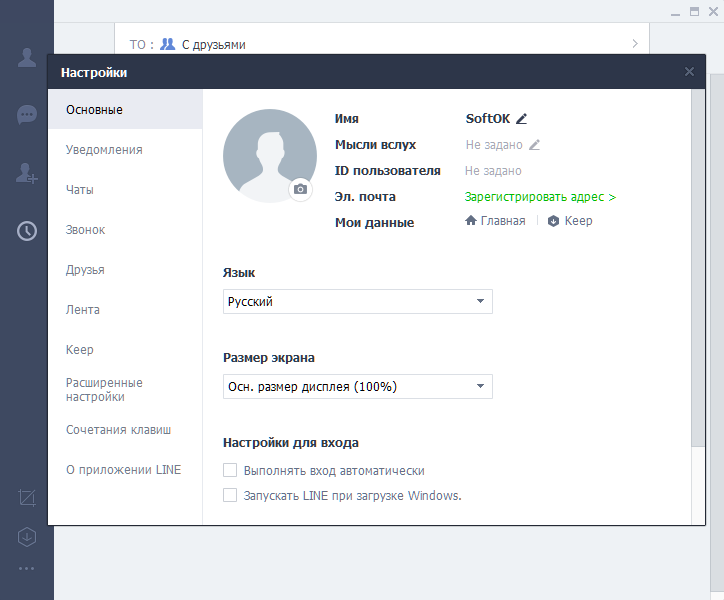724x600 pixels.
Task: Toggle 'Запускать LINE при загрузке Windows' checkbox
Action: [x=230, y=495]
